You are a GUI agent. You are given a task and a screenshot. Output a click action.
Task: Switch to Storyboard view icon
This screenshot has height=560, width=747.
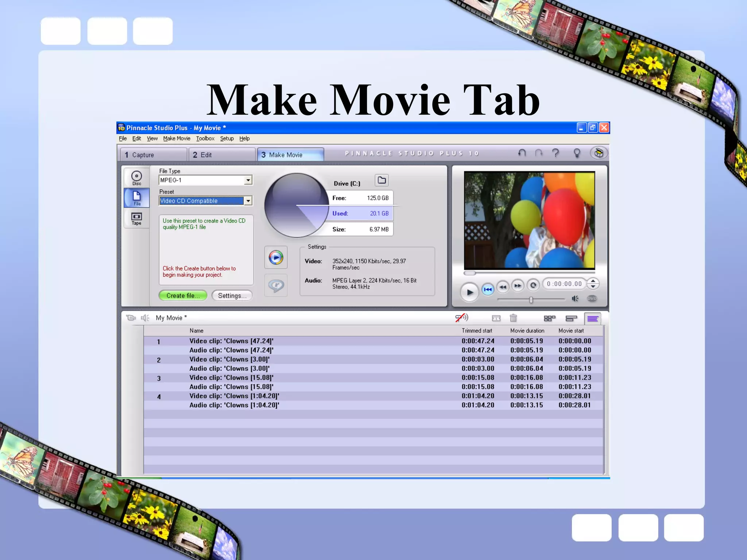[x=549, y=318]
